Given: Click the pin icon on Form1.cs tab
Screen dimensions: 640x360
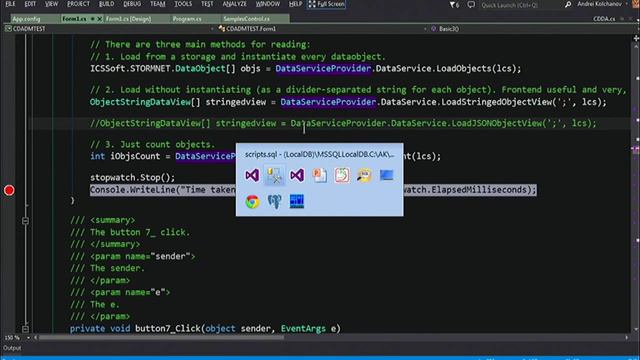Looking at the screenshot, I should coord(93,19).
